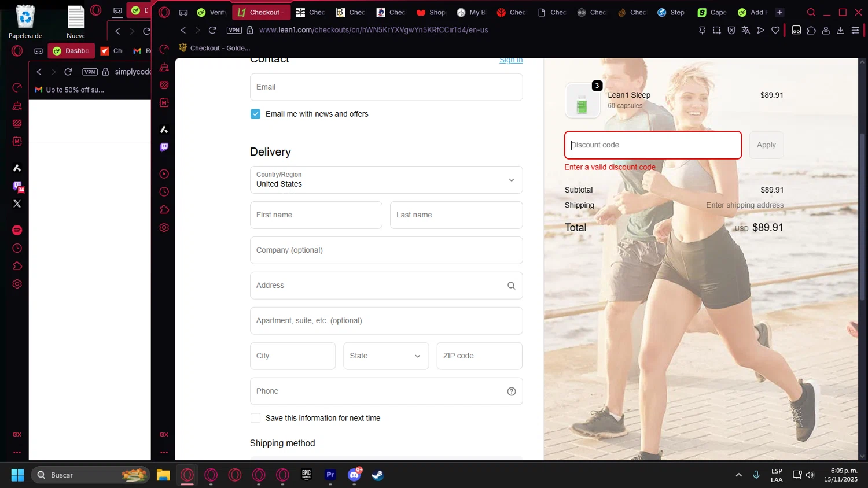Viewport: 868px width, 488px height.
Task: Open the Papelera de reciclaje desktop icon
Action: 25,22
